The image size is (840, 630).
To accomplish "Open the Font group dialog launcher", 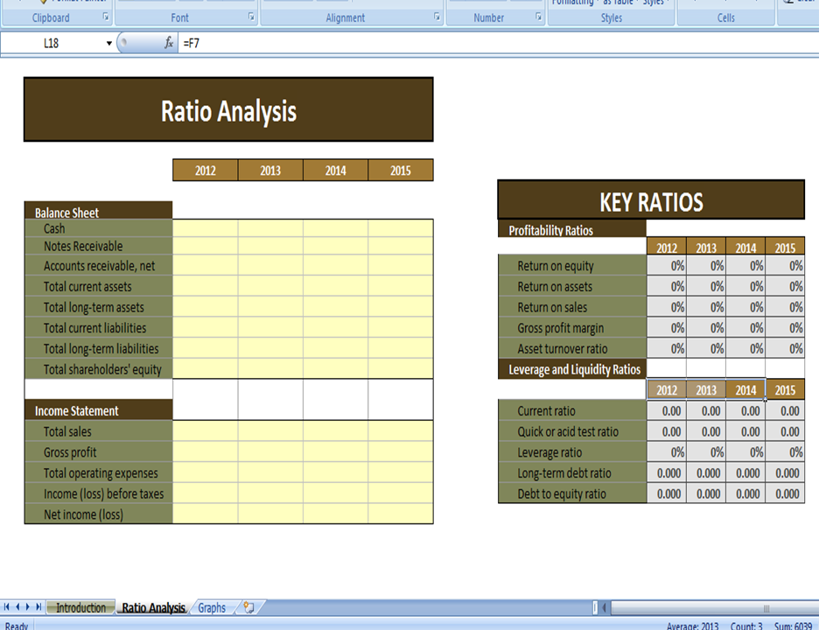I will 251,17.
